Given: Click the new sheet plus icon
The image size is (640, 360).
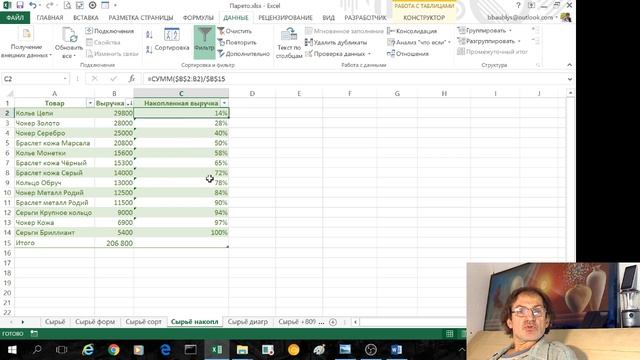Looking at the screenshot, I should click(333, 322).
